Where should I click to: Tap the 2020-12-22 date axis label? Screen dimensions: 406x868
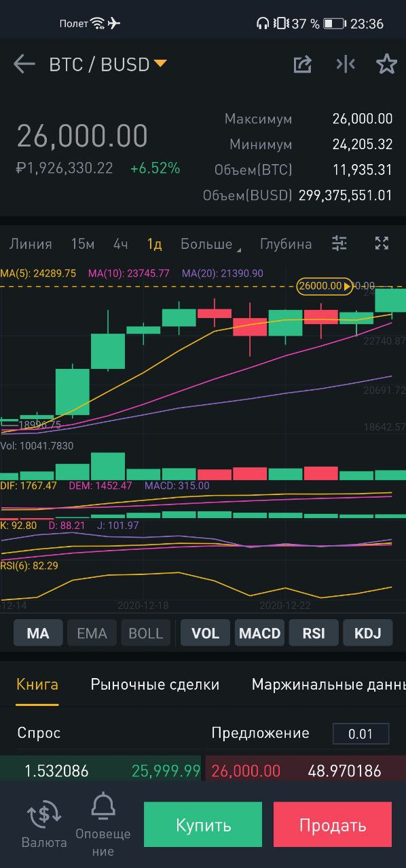coord(285,604)
